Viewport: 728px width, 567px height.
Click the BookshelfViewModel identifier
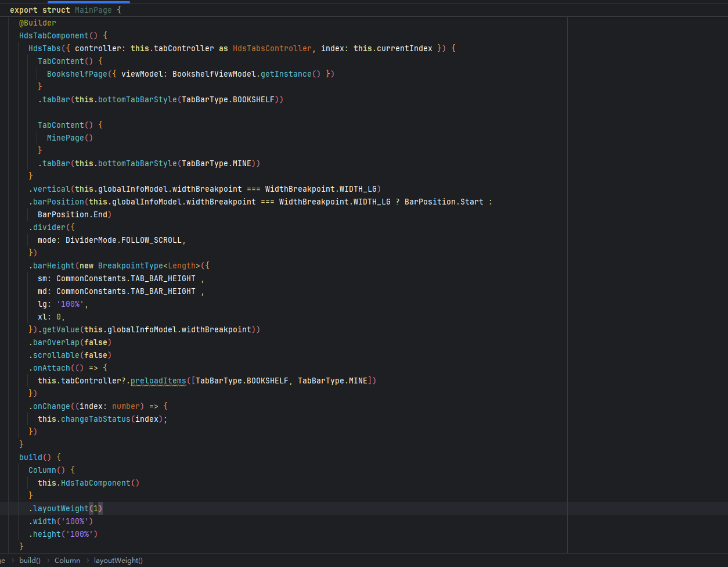point(214,74)
